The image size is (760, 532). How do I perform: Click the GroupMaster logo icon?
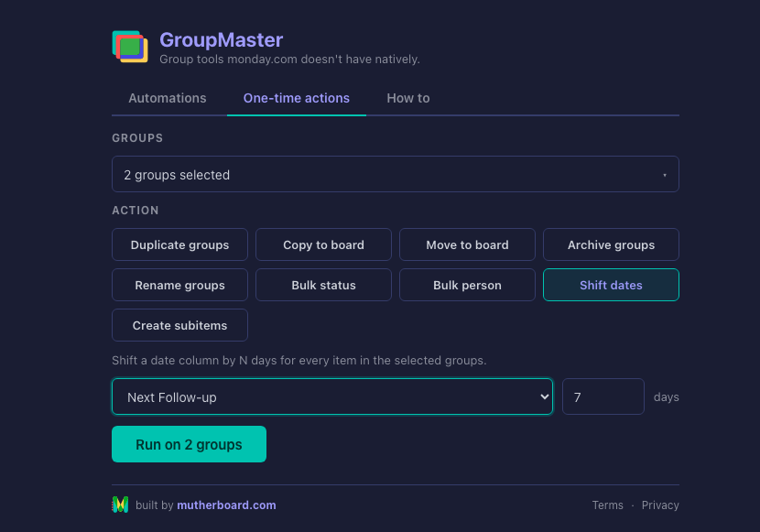(130, 47)
